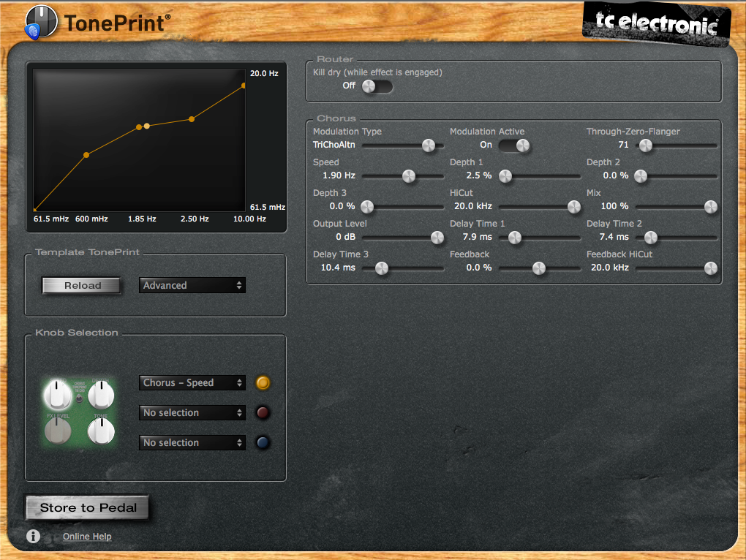Open the Chorus – Speed knob assignment dropdown

(192, 382)
